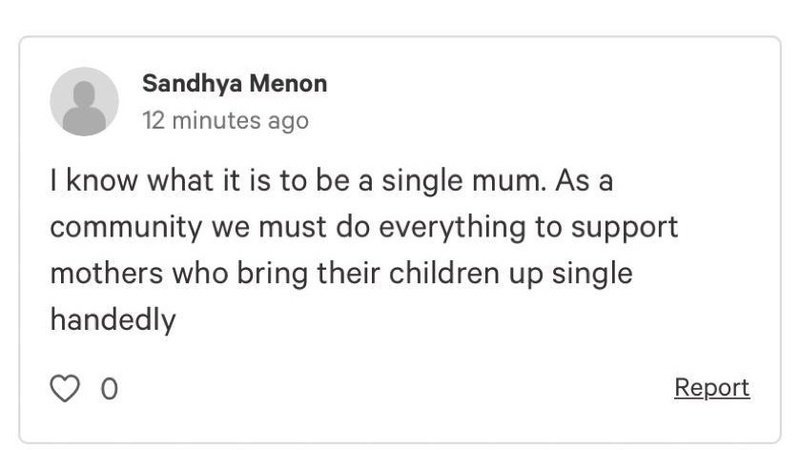Report this comment

(x=712, y=387)
